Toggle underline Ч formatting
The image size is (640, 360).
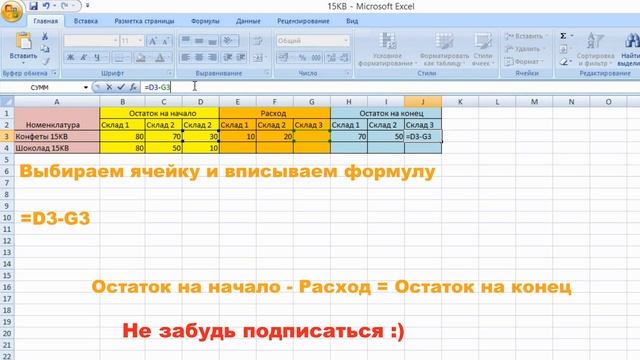(97, 58)
